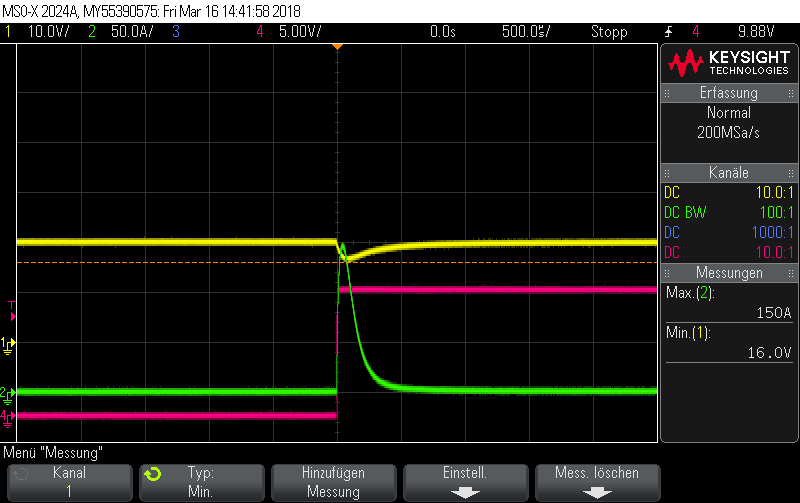Click the back arrow icon on Kanal softkey

(21, 474)
